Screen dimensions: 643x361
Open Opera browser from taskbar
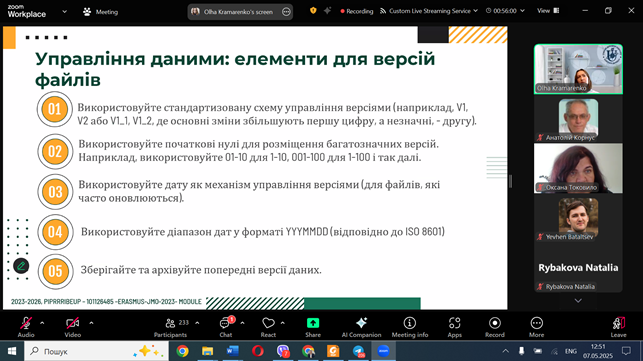[x=258, y=351]
